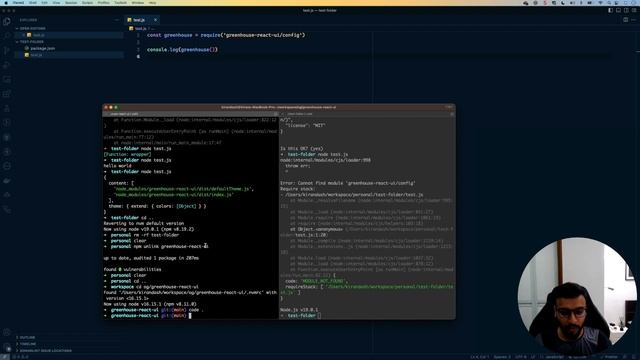The height and width of the screenshot is (360, 640).
Task: Click the require('greenhouse-react-ui/config') code line
Action: click(x=226, y=35)
